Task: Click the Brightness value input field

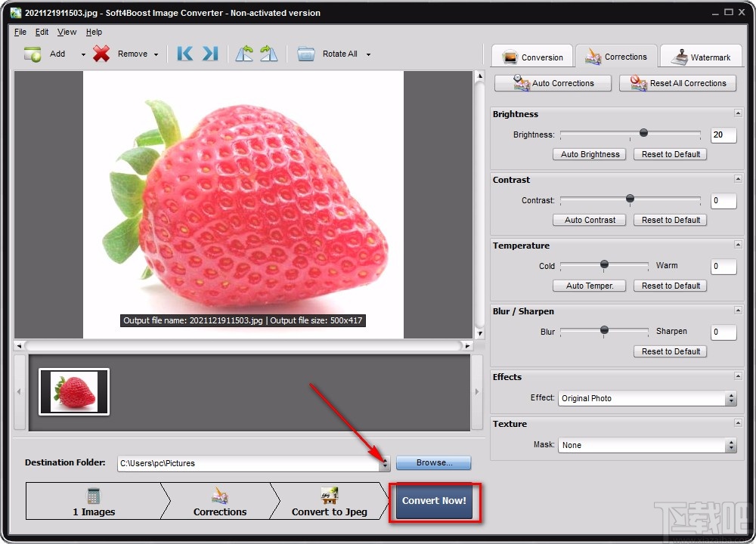Action: coord(723,135)
